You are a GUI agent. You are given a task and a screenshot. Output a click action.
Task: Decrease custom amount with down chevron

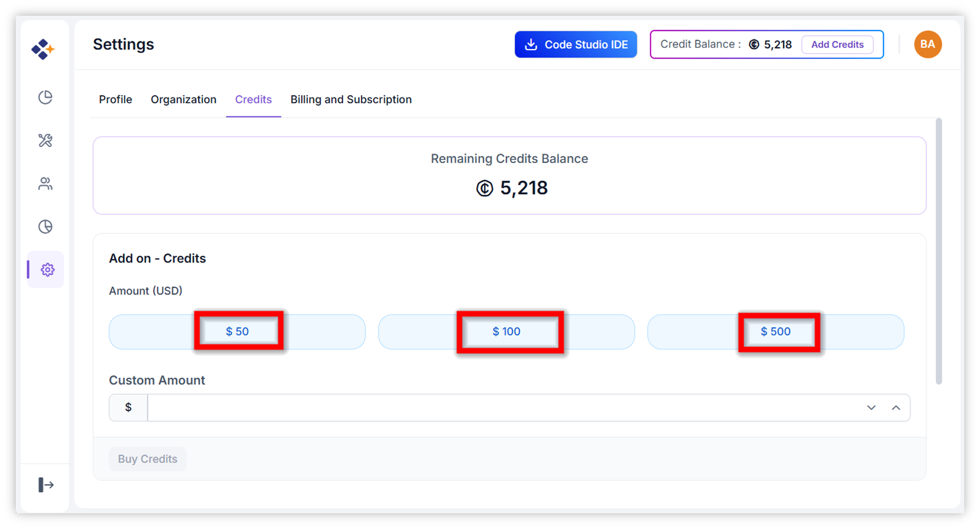[871, 407]
